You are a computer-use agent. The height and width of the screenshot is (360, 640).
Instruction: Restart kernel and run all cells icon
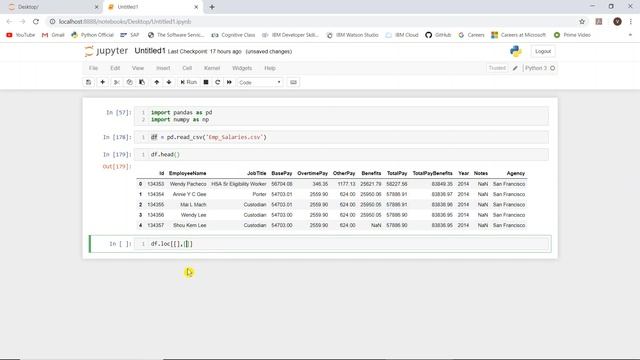229,82
